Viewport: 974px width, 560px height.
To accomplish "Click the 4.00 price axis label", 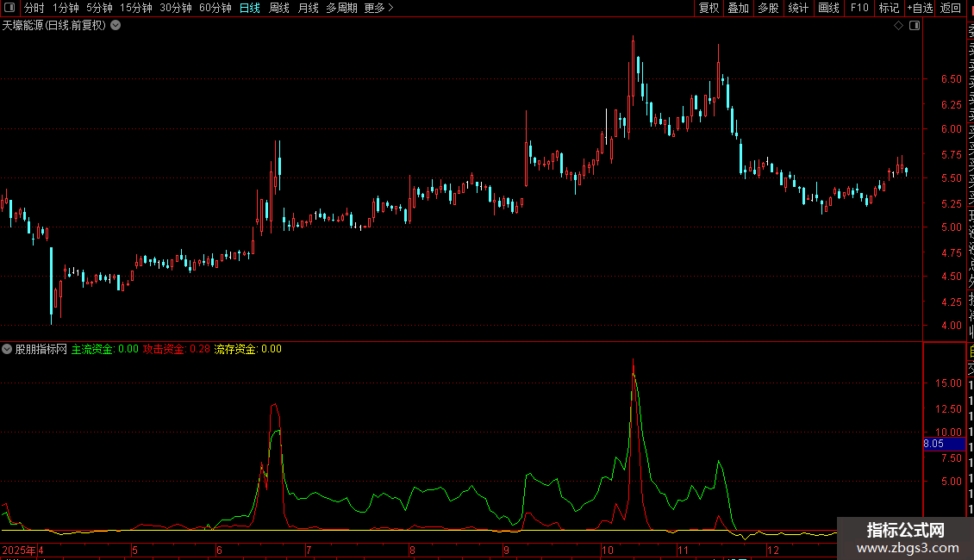I will click(x=951, y=326).
